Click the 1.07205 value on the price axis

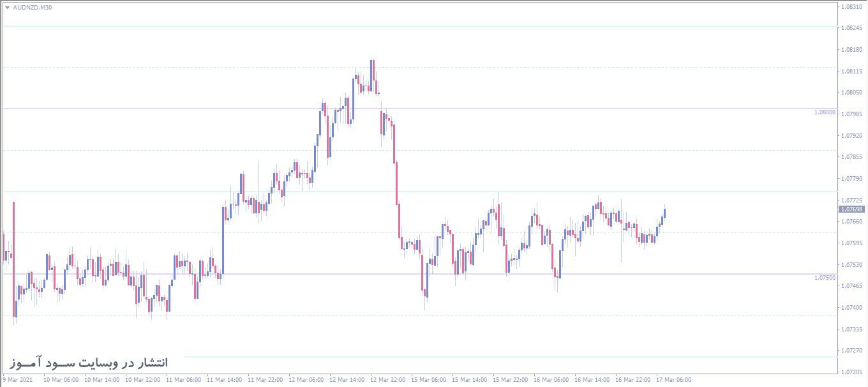852,372
